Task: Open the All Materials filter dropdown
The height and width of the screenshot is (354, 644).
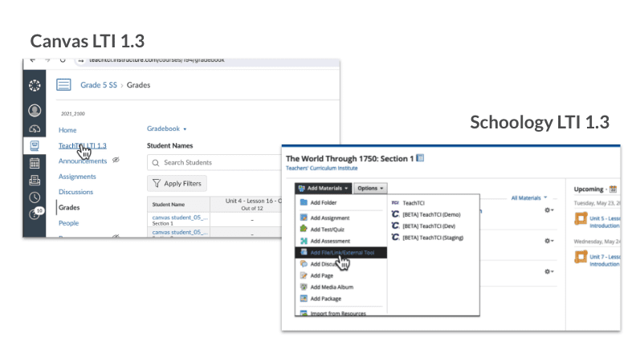Action: click(529, 198)
